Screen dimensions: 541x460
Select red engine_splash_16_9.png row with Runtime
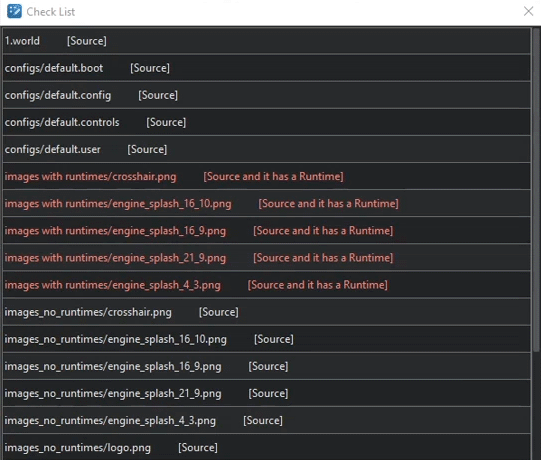[266, 231]
